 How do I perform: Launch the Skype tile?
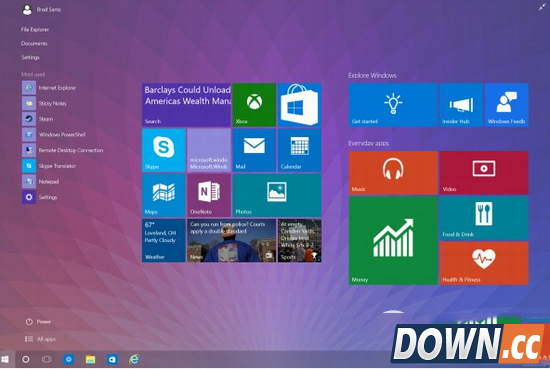point(163,150)
